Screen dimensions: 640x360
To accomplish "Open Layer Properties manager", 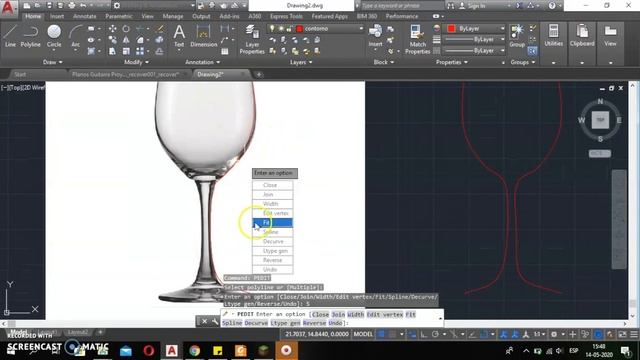I will (252, 39).
